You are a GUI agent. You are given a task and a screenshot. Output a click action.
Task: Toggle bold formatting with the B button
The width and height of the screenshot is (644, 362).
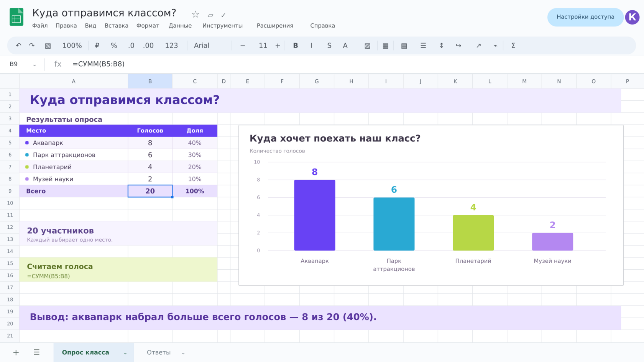(x=296, y=46)
